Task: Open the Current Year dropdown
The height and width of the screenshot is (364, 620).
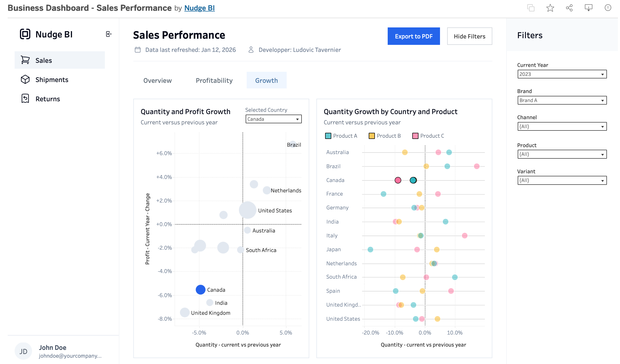Action: 562,74
